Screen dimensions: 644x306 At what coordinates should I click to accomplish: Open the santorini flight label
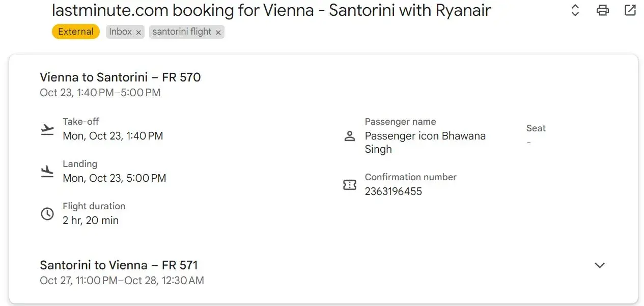tap(182, 32)
